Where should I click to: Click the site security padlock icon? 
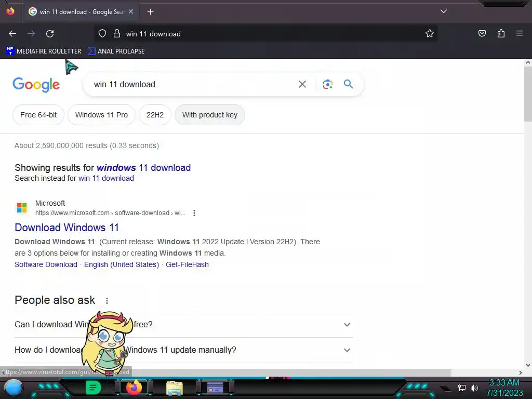click(117, 34)
